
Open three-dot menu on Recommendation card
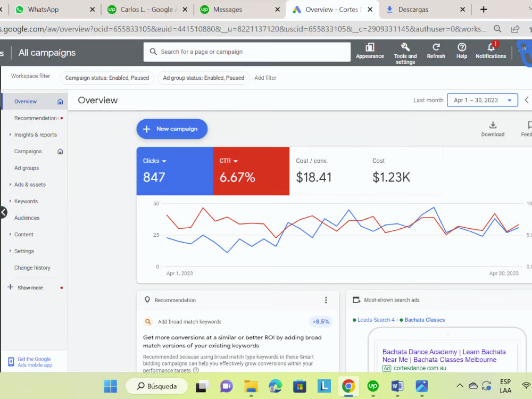pyautogui.click(x=326, y=300)
